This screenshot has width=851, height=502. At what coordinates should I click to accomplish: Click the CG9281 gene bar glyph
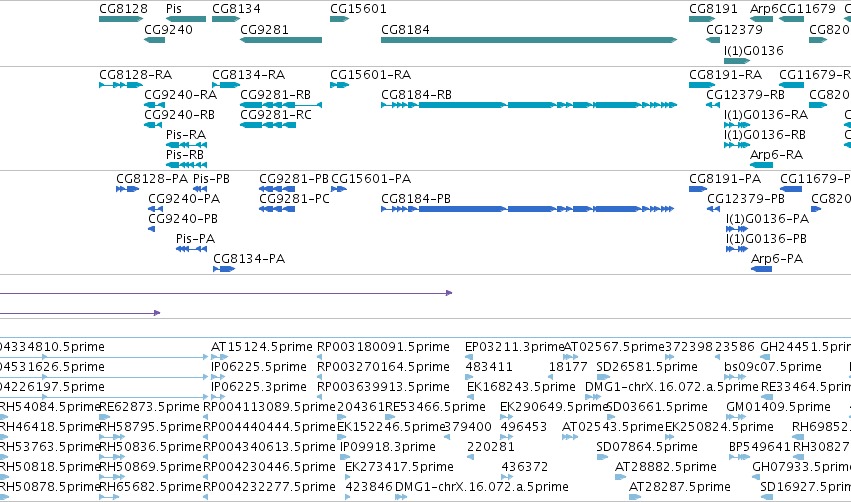[281, 40]
